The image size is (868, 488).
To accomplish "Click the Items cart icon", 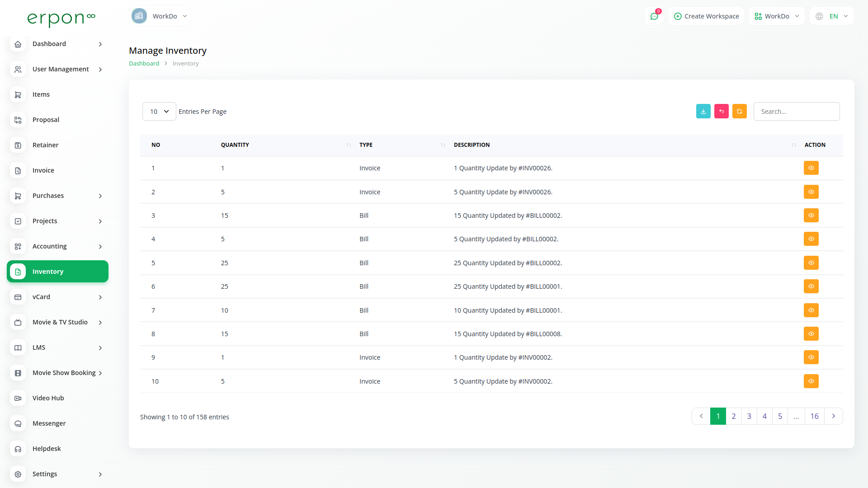I will [x=18, y=94].
